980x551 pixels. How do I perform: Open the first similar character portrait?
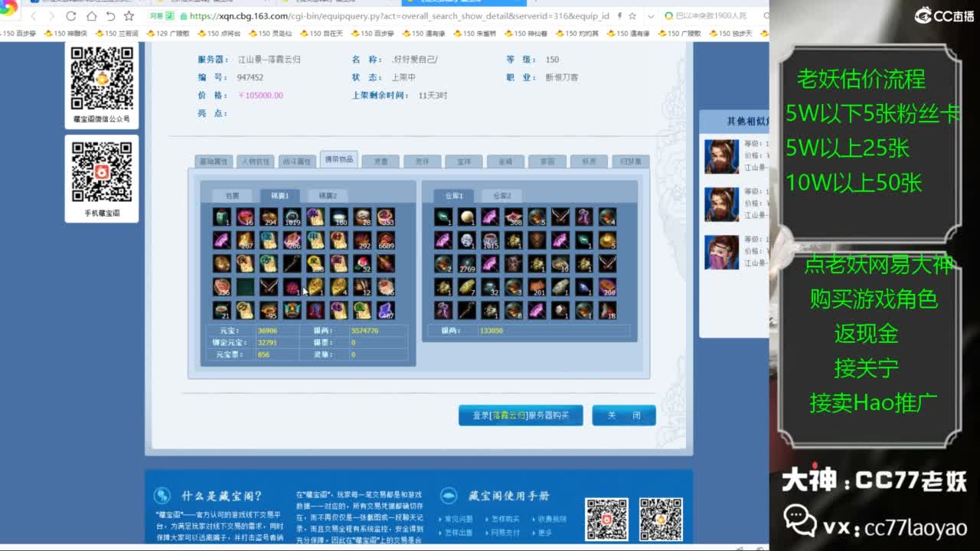pos(721,157)
